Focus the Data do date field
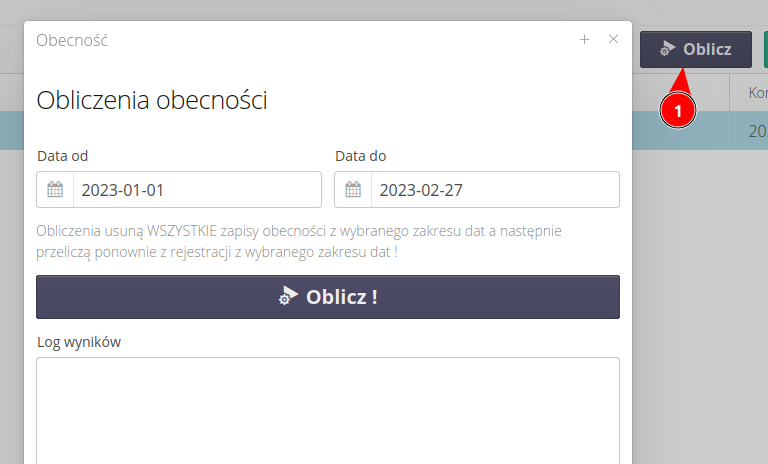This screenshot has height=464, width=768. click(494, 190)
